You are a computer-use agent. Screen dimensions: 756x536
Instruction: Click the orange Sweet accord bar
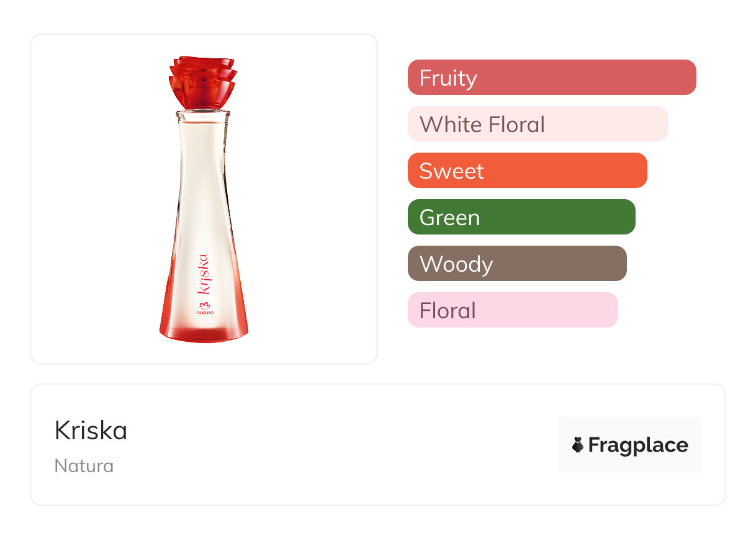527,171
